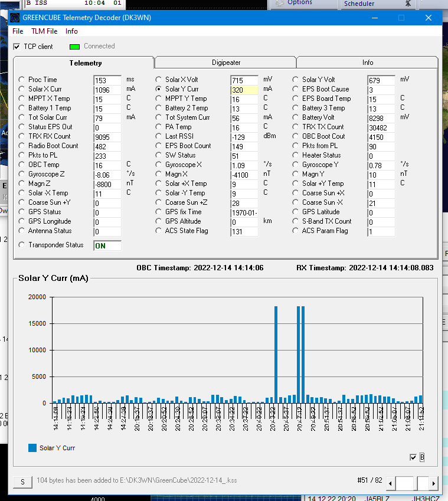Switch to the Info tab
The width and height of the screenshot is (448, 501).
pyautogui.click(x=368, y=63)
